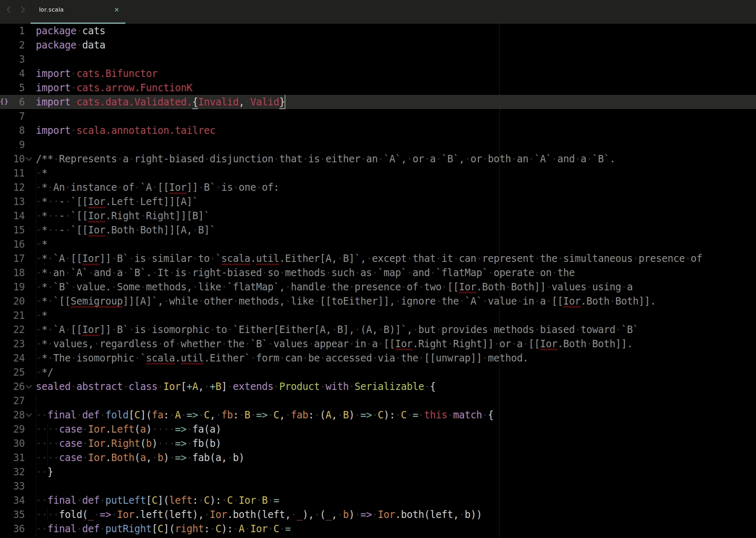Click the word 'Invalid' on line 6
Viewport: 756px width, 538px height.
pyautogui.click(x=219, y=102)
